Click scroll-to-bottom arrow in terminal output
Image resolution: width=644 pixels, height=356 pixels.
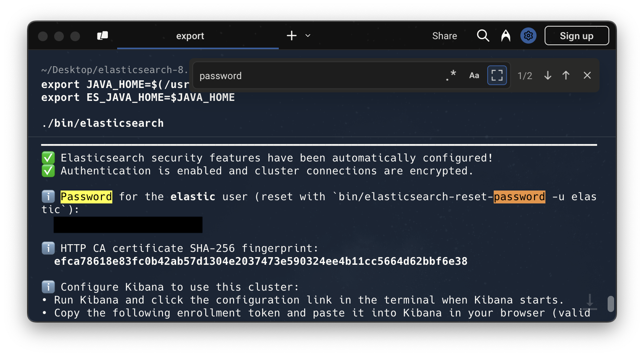[589, 301]
